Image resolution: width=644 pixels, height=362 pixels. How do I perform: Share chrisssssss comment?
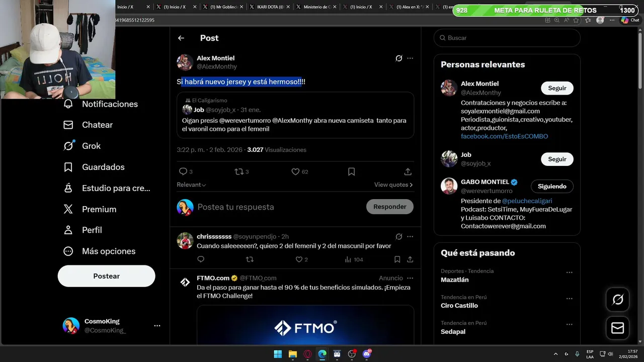(x=410, y=259)
